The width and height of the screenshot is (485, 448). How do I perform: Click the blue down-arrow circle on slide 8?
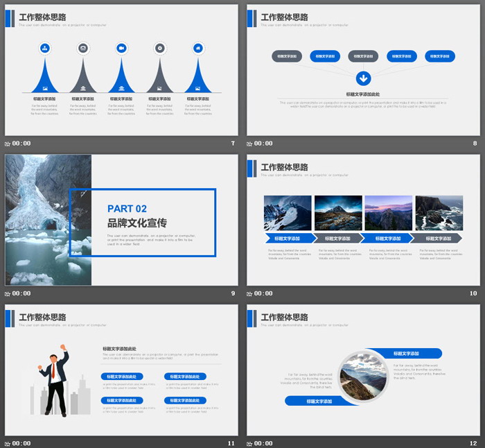tap(363, 78)
